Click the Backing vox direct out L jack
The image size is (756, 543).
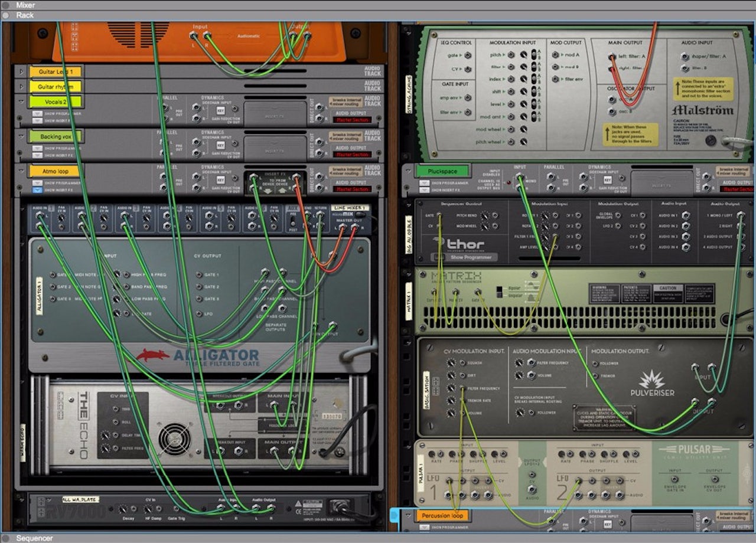tap(320, 142)
